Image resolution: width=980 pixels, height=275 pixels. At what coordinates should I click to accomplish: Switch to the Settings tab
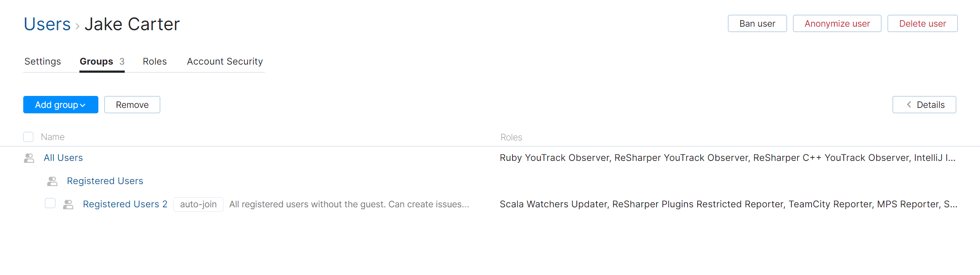43,61
